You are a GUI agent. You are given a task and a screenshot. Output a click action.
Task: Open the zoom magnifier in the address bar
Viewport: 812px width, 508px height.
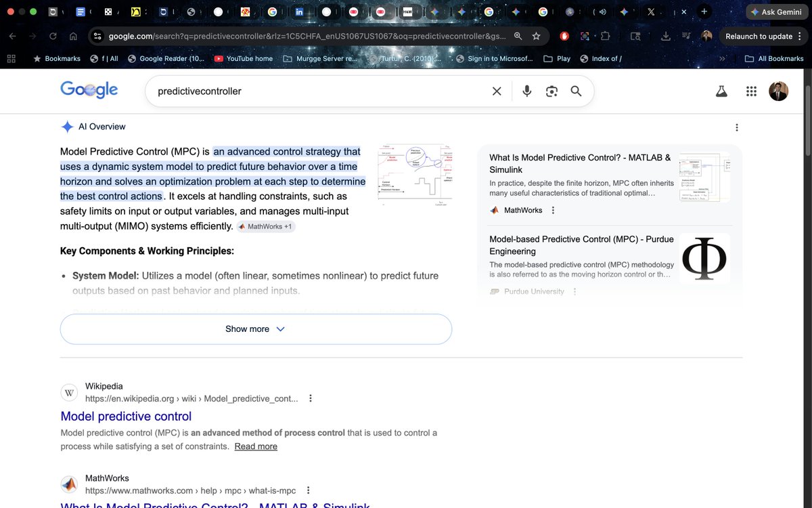click(x=518, y=36)
